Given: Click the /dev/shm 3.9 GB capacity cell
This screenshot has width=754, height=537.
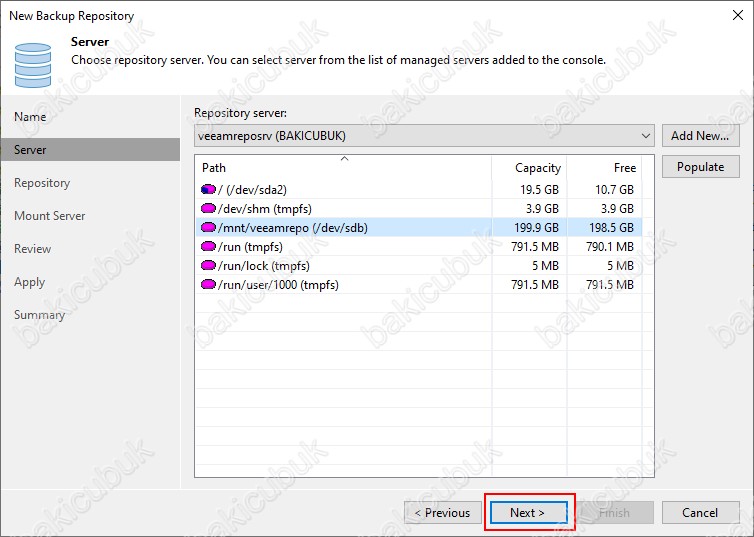Looking at the screenshot, I should (x=529, y=208).
